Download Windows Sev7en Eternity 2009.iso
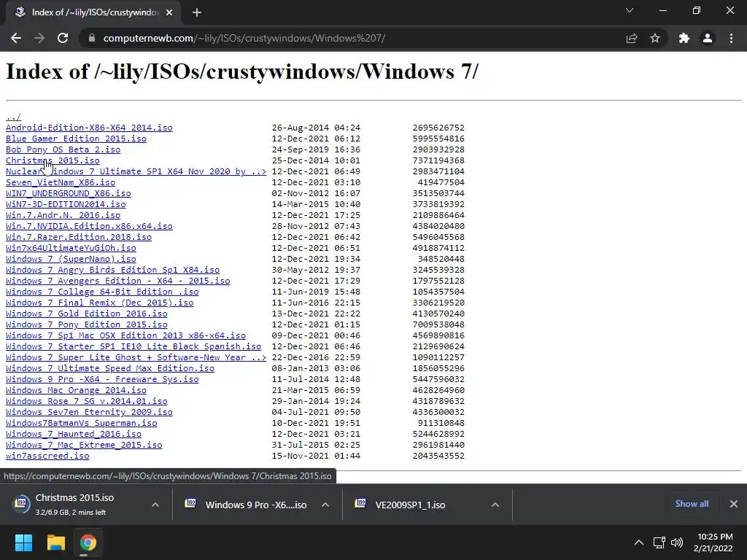This screenshot has height=560, width=747. (x=89, y=413)
